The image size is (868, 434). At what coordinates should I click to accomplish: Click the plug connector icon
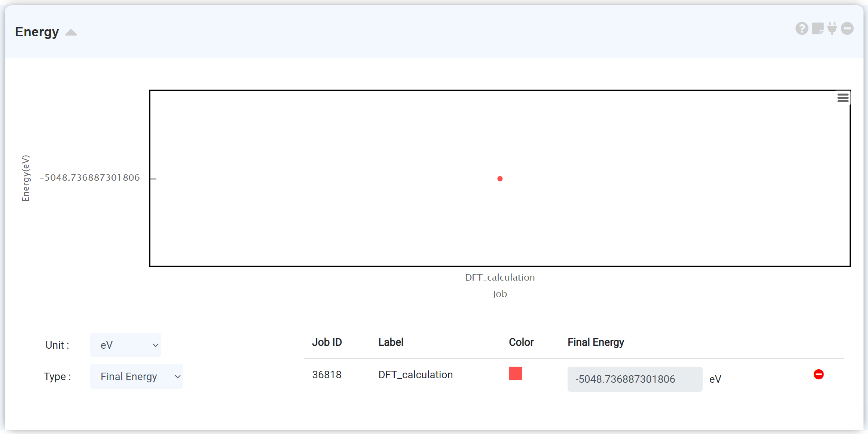click(x=832, y=28)
